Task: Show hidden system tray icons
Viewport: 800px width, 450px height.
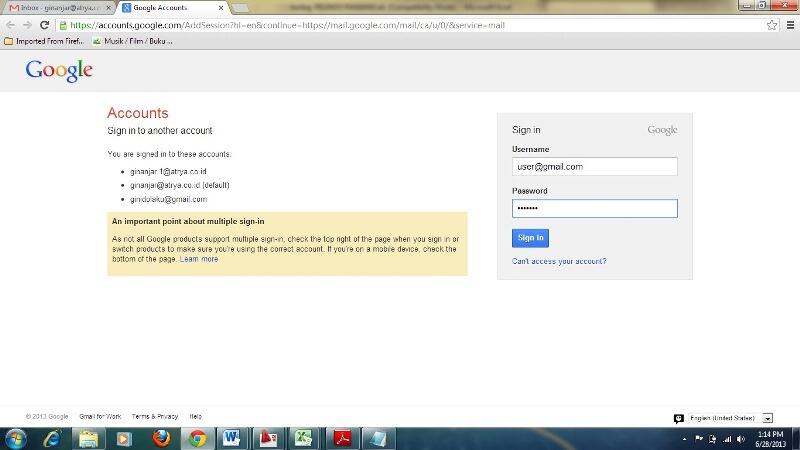Action: [x=684, y=439]
